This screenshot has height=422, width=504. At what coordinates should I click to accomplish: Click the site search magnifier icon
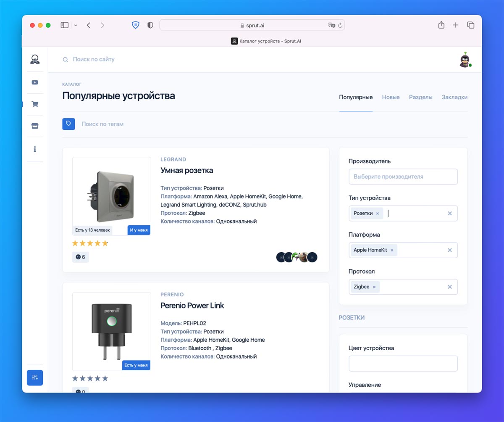coord(65,60)
